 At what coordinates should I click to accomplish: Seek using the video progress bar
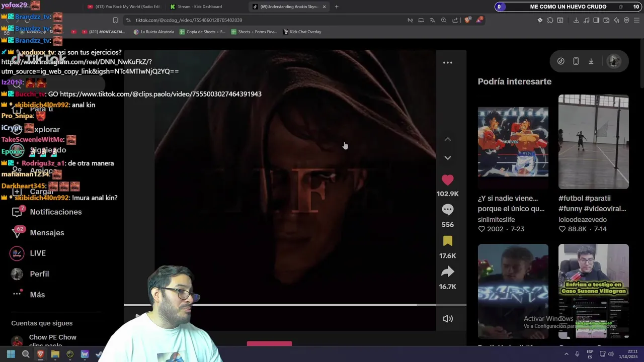tap(295, 305)
